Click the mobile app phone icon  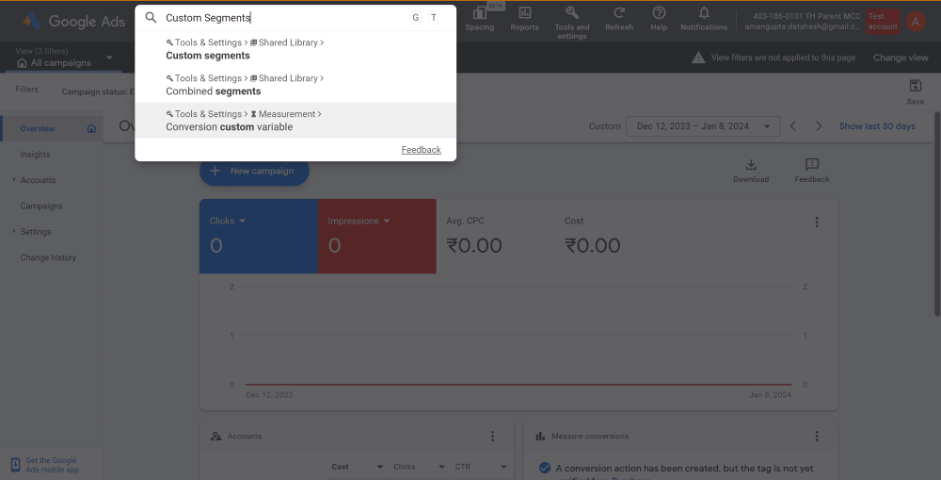tap(16, 465)
